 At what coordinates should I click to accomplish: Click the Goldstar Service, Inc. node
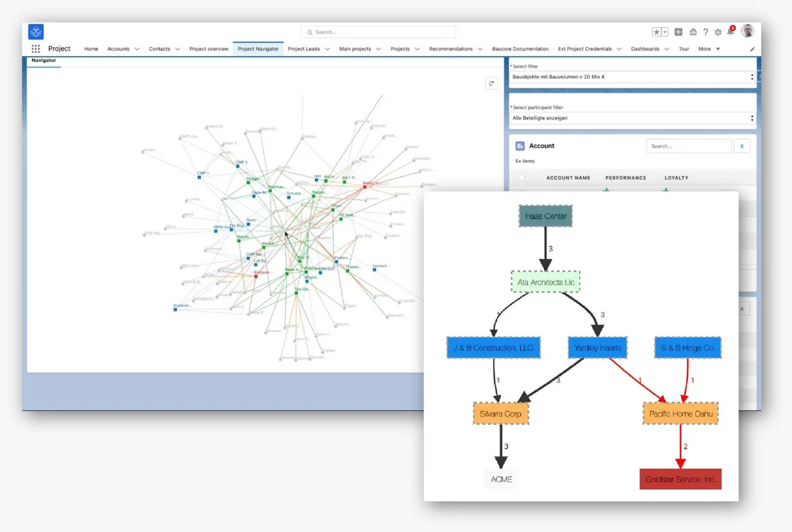tap(680, 479)
